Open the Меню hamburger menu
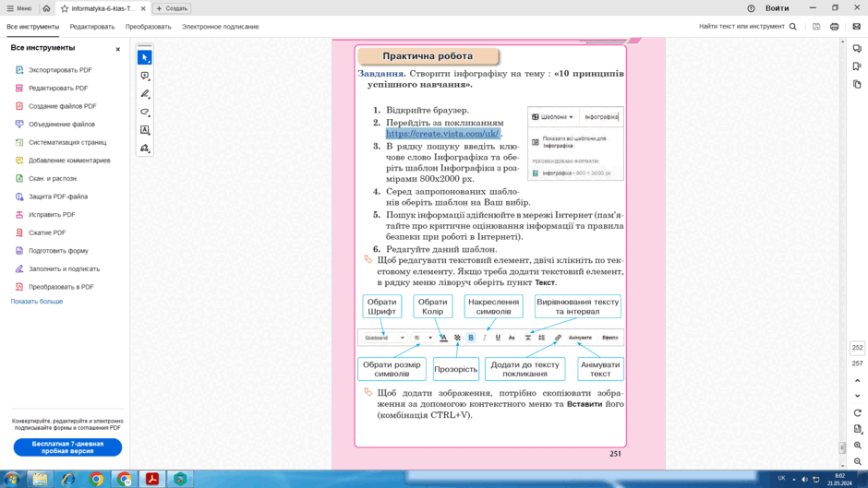868x488 pixels. (18, 8)
